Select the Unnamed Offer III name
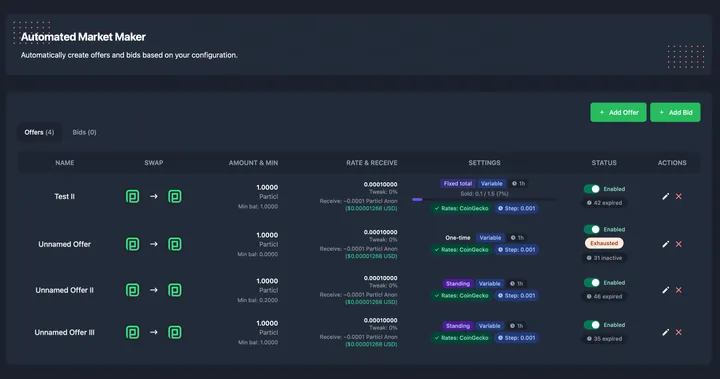This screenshot has height=379, width=720. 65,332
